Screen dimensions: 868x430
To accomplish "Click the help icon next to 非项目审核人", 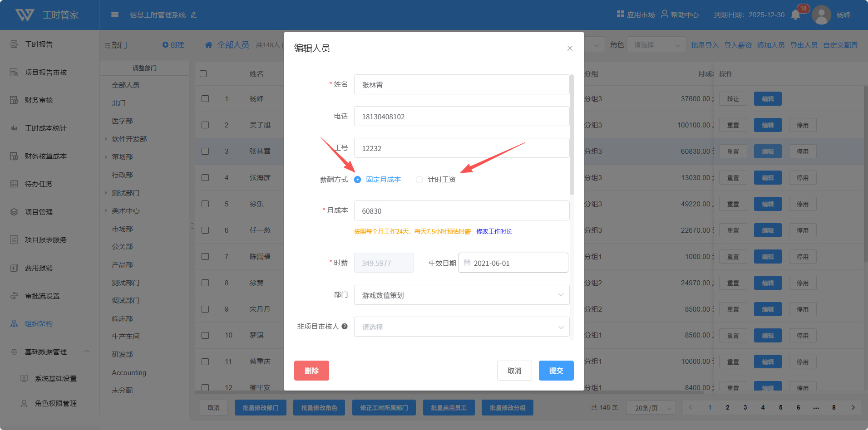I will click(345, 327).
